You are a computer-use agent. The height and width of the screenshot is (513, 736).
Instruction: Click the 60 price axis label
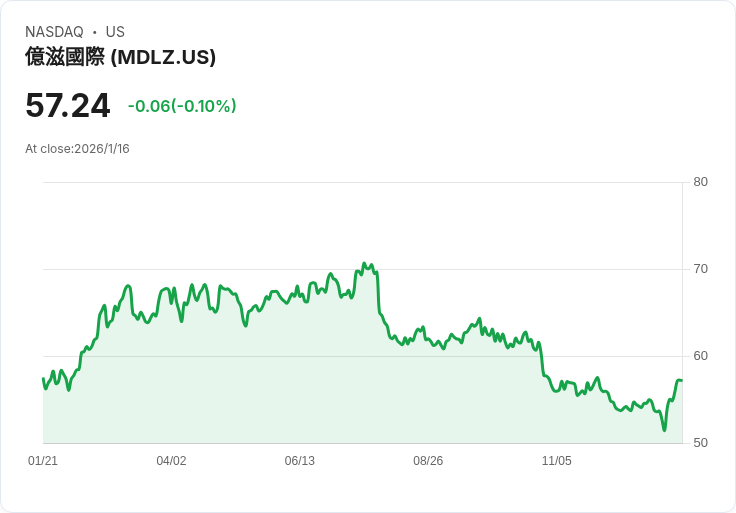point(700,356)
